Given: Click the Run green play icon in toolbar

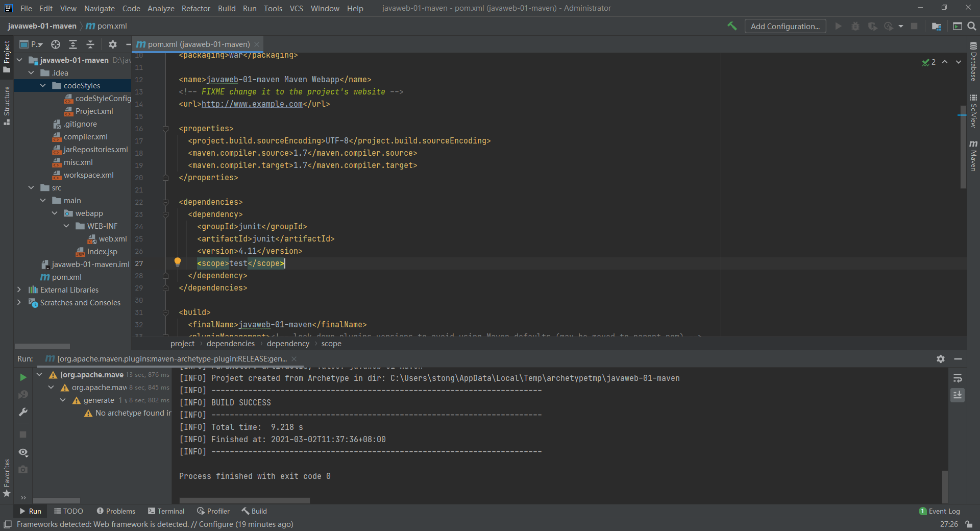Looking at the screenshot, I should coord(838,26).
